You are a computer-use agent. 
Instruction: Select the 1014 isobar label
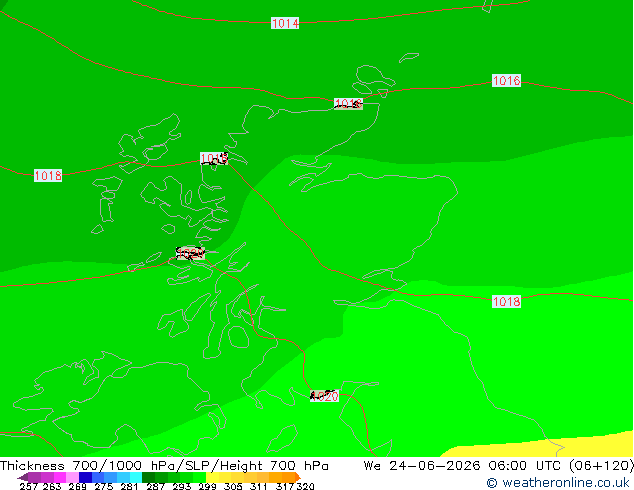tap(285, 23)
